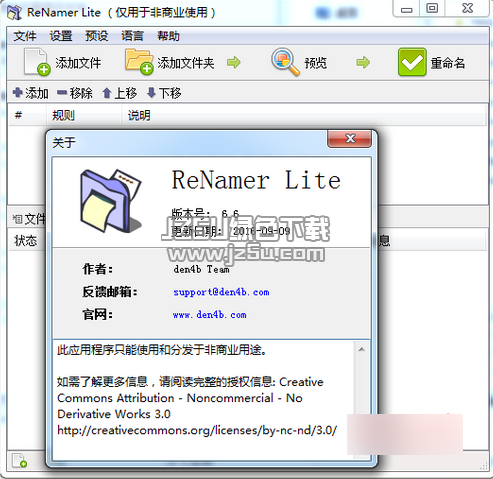
Task: Click the ReNamer Lite title in About dialog
Action: 256,180
